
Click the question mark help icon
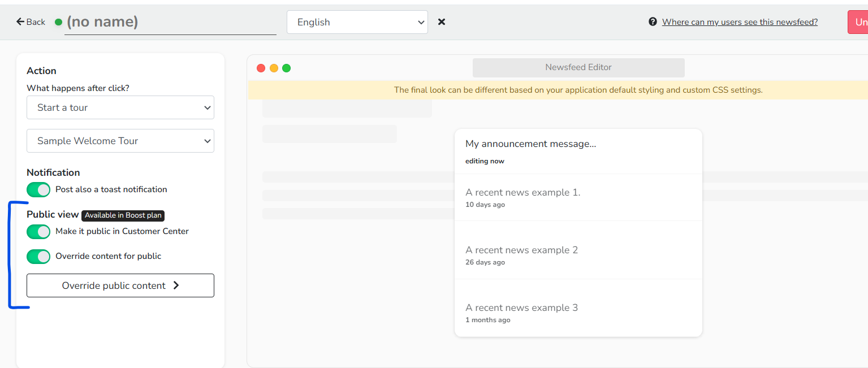pyautogui.click(x=653, y=22)
